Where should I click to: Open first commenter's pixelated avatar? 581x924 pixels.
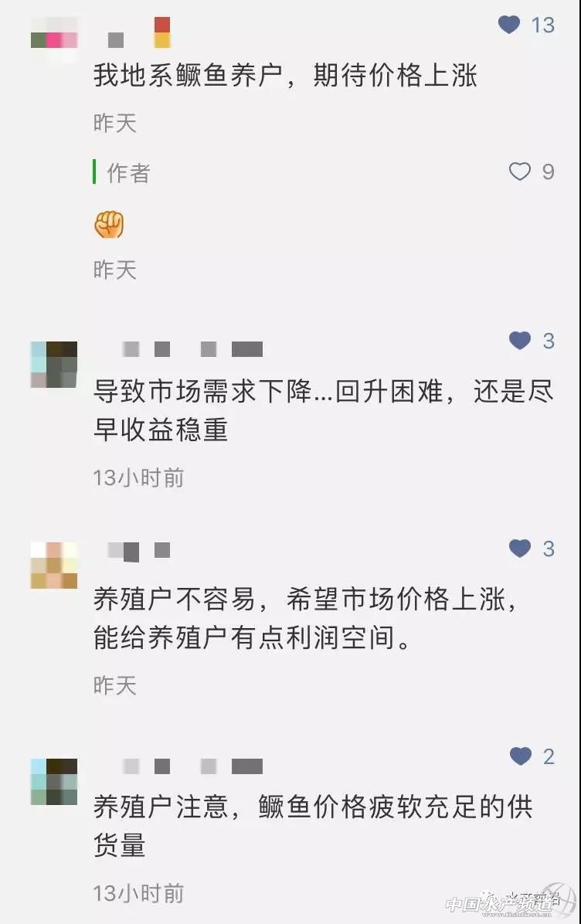click(53, 40)
